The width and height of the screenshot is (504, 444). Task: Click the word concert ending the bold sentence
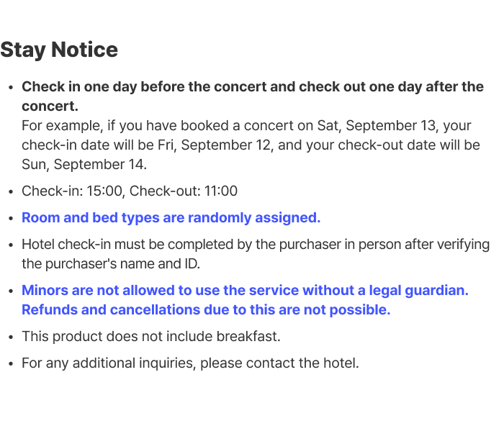tap(50, 107)
